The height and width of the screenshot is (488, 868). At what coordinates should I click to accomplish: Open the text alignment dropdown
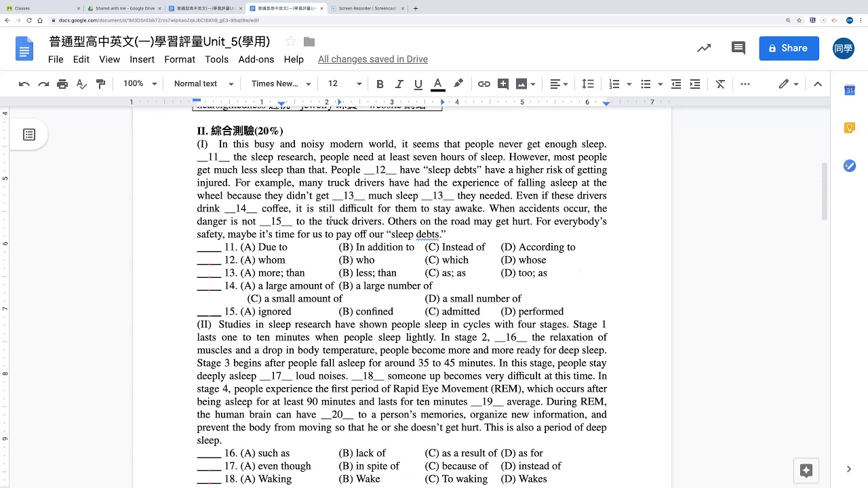(559, 84)
